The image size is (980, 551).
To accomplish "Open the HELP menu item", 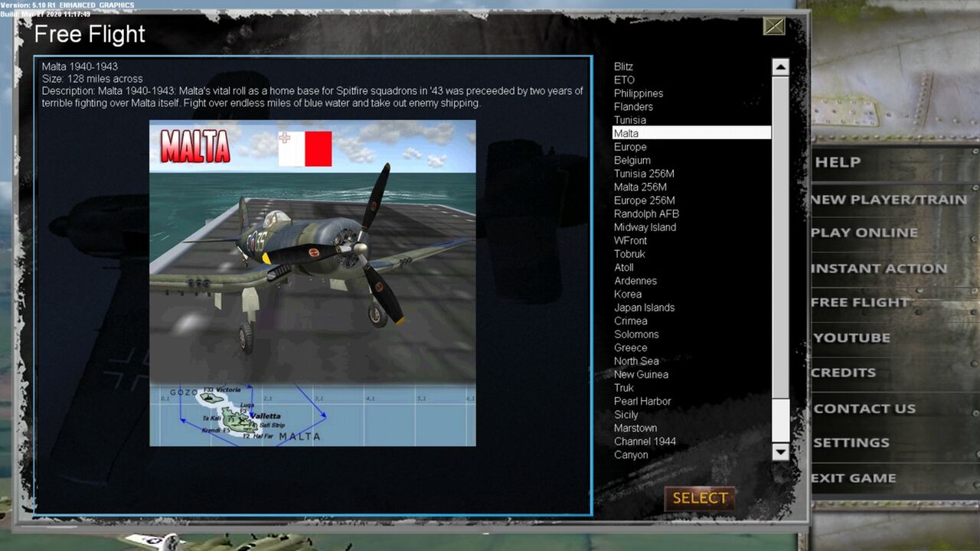I will (x=838, y=162).
